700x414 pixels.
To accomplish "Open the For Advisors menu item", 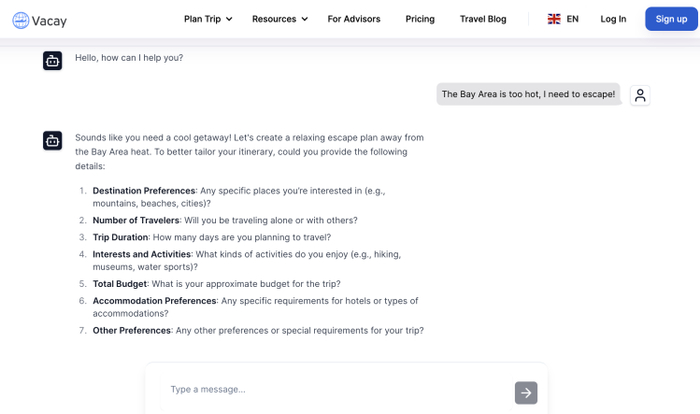I will 354,19.
